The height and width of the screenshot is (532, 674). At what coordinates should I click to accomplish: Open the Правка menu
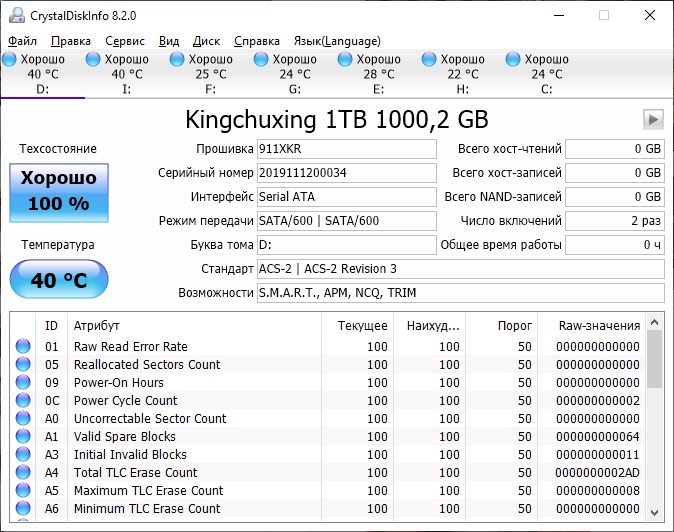[x=70, y=41]
